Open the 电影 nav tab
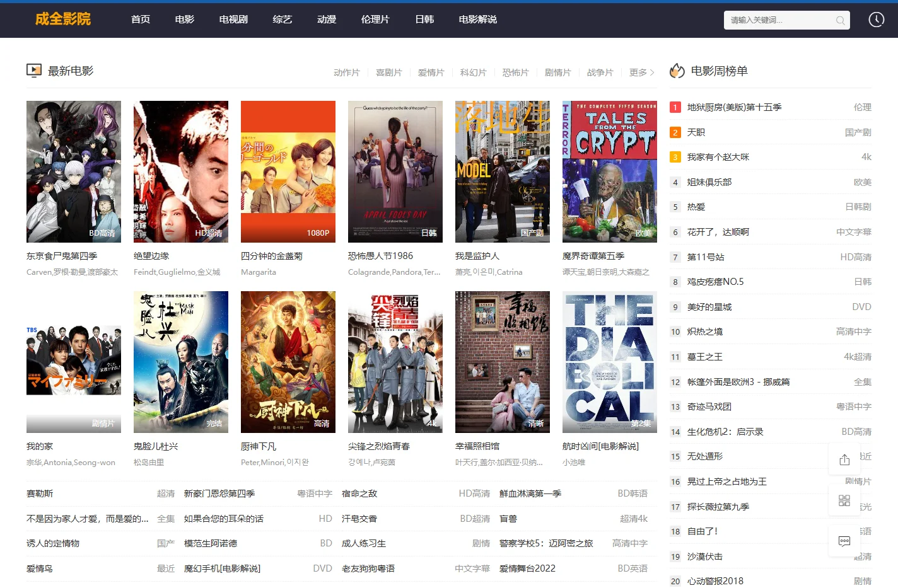 coord(185,20)
